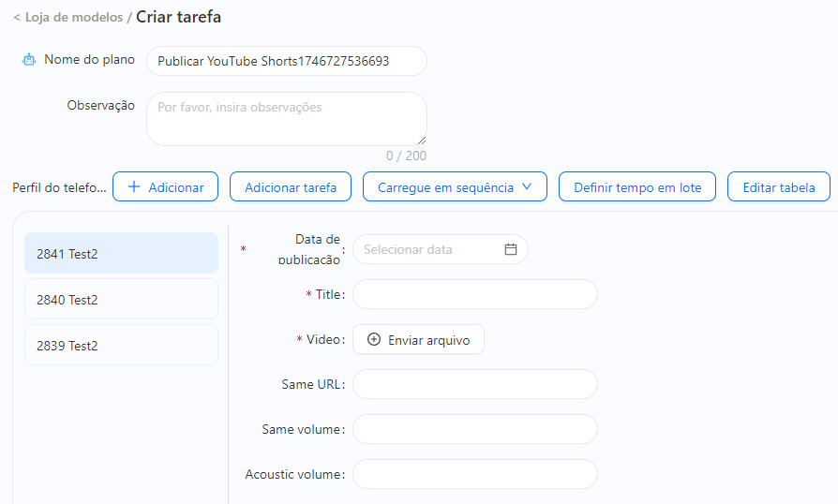Open the Selecionar data date picker
This screenshot has height=504, width=838.
coord(441,249)
